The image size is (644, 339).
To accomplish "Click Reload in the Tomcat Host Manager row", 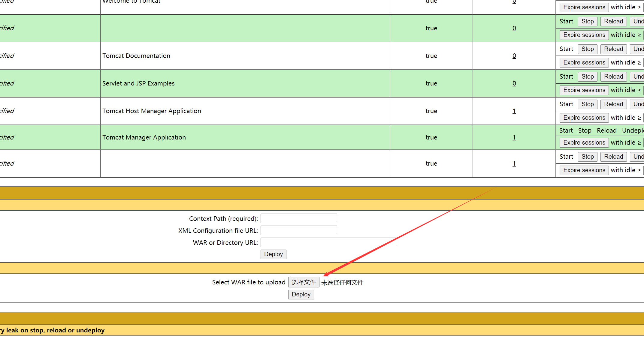I will [613, 104].
